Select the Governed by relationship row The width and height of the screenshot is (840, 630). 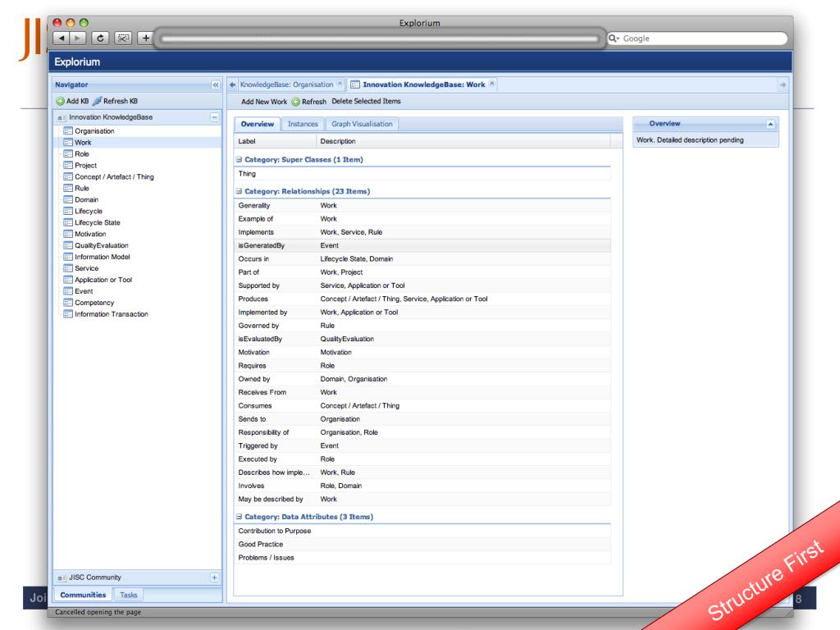pos(422,326)
